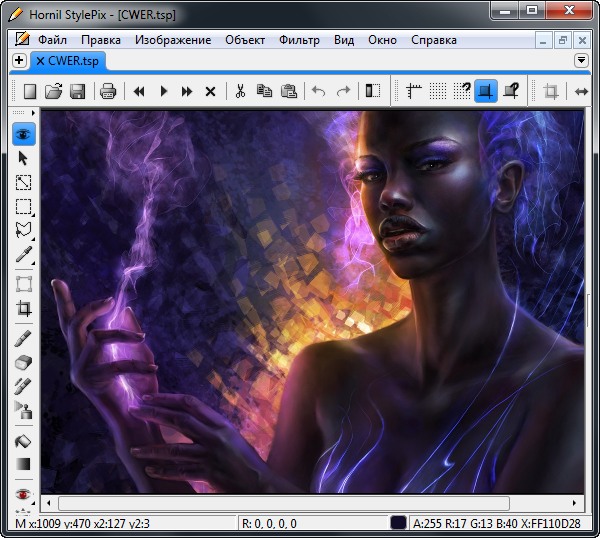This screenshot has height=538, width=600.
Task: Expand the document list dropdown arrow
Action: (582, 61)
